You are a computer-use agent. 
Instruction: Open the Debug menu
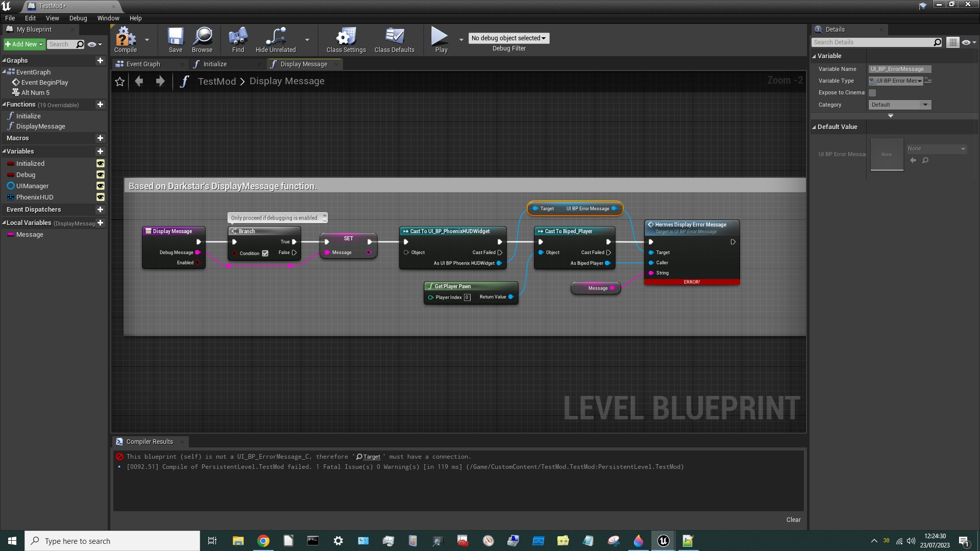tap(78, 18)
